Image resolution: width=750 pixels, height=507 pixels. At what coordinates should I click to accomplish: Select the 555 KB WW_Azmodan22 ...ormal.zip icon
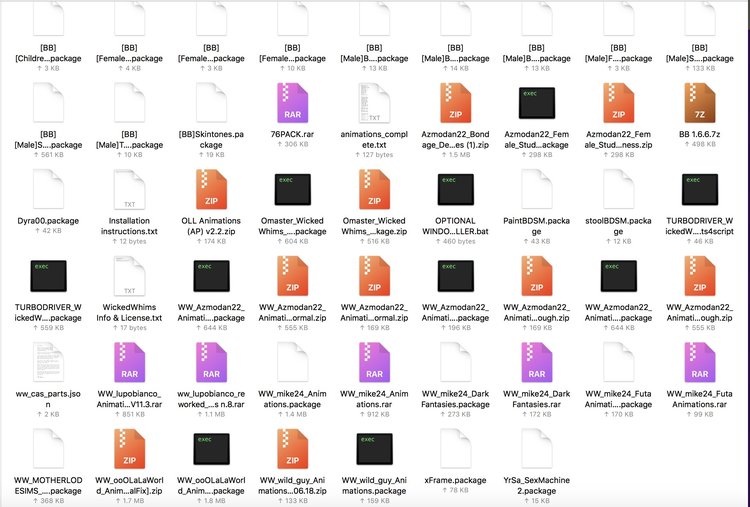tap(293, 276)
